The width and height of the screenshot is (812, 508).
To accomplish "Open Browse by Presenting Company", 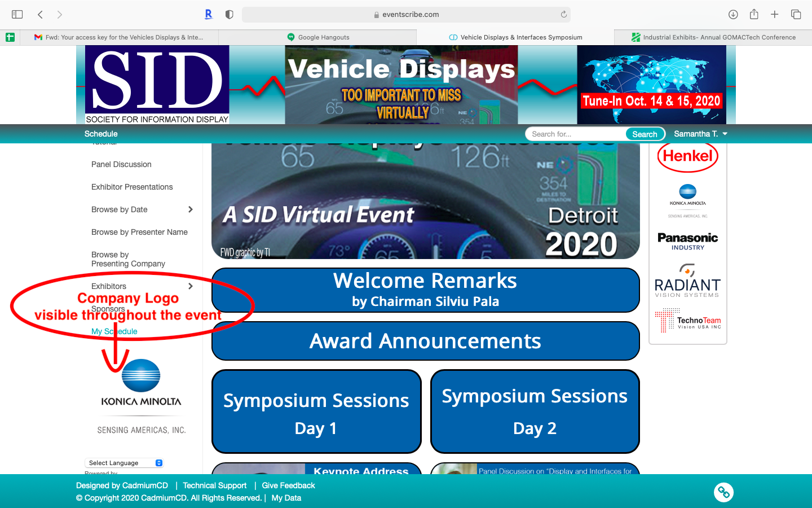I will [x=128, y=259].
